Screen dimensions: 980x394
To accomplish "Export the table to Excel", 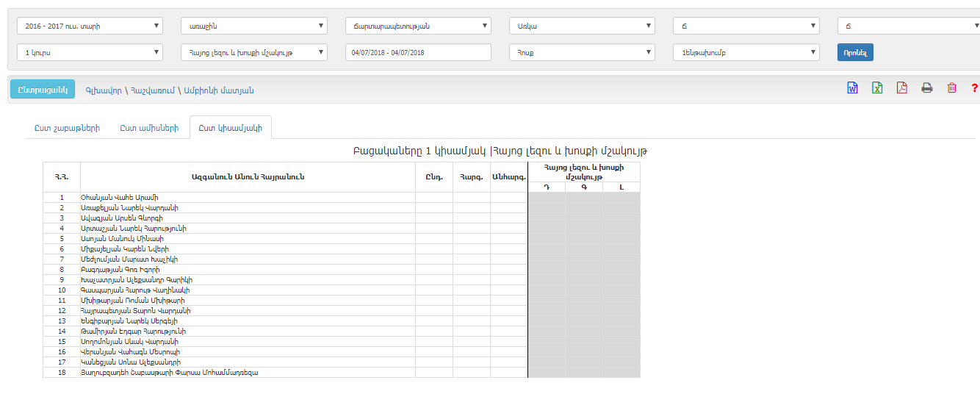I will click(877, 88).
